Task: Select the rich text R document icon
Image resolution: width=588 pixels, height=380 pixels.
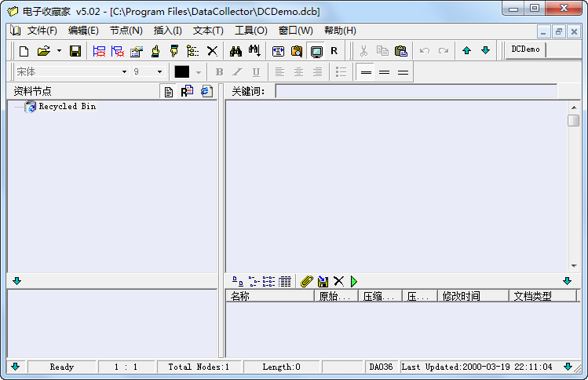Action: click(x=187, y=92)
